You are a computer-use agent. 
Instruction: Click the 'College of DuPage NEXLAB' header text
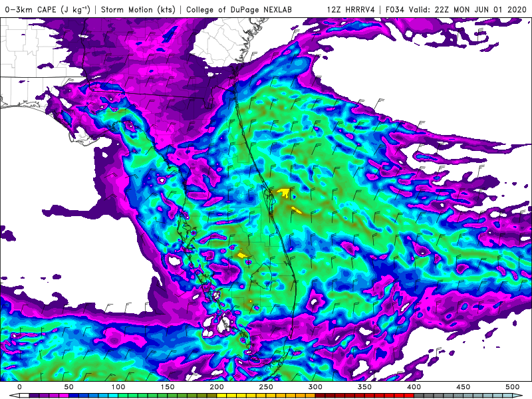tap(239, 9)
